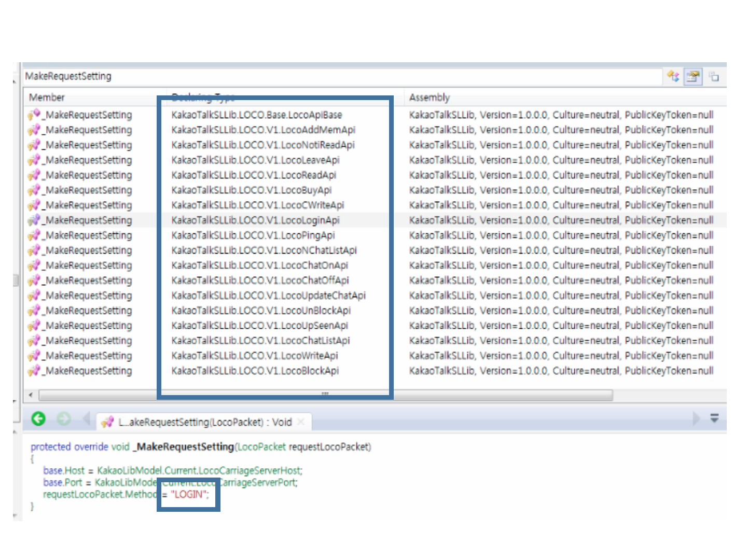Select the KakaoTalkSLLib.LOCO.V1.LocoWriteApi cell
The height and width of the screenshot is (560, 747).
point(255,355)
